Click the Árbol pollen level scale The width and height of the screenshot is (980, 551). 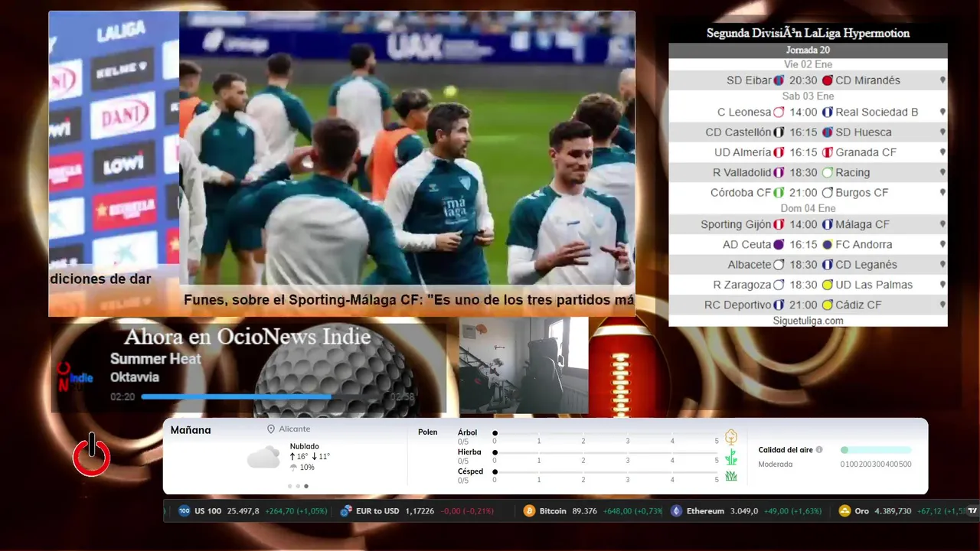606,433
